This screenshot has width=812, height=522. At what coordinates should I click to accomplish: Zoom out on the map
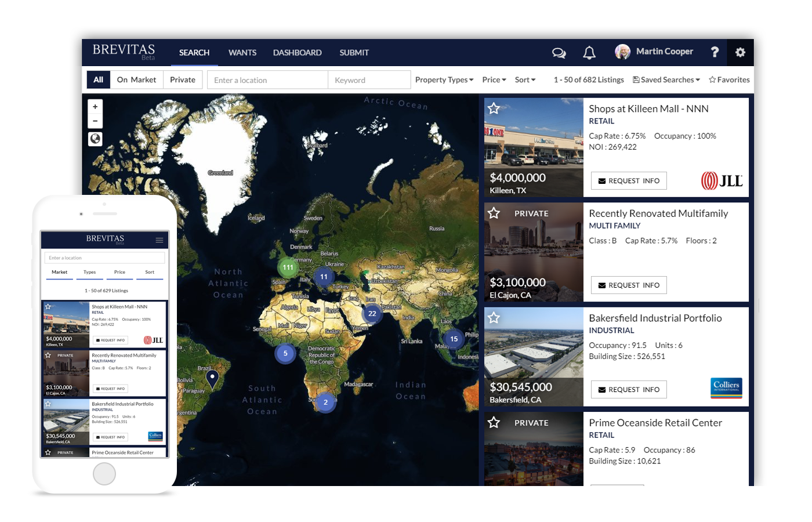tap(95, 121)
